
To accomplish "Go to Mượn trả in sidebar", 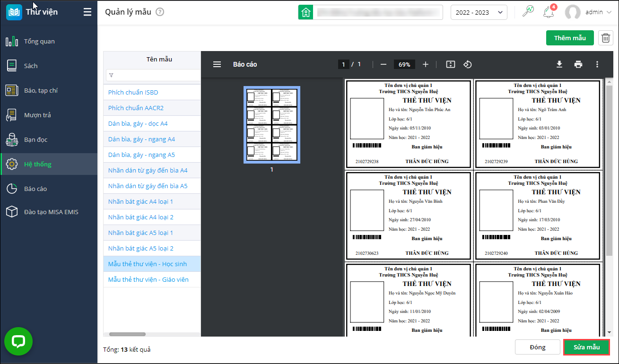I will tap(37, 115).
